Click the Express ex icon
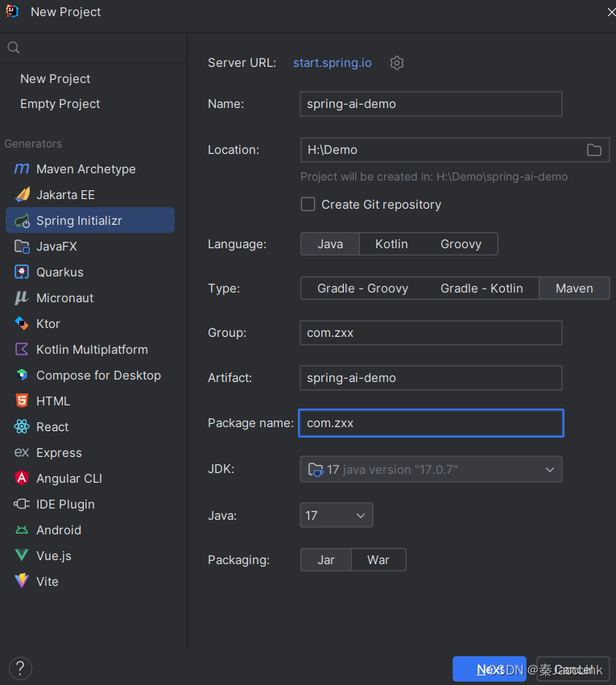This screenshot has height=685, width=616. point(22,452)
